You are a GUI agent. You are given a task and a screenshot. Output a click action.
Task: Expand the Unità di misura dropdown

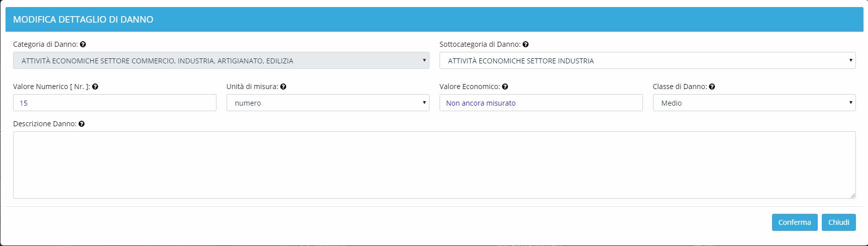[x=328, y=103]
